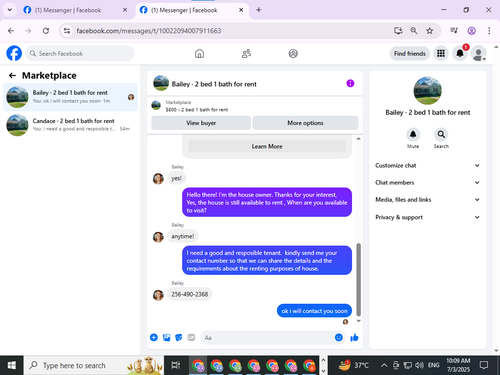Open conversation information purple icon
Screen dimensions: 500x375
click(x=350, y=83)
